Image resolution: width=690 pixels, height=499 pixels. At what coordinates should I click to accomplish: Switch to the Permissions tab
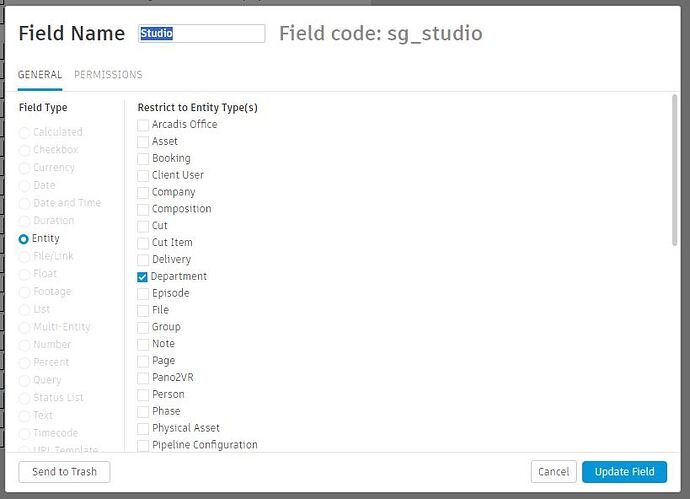click(x=108, y=75)
